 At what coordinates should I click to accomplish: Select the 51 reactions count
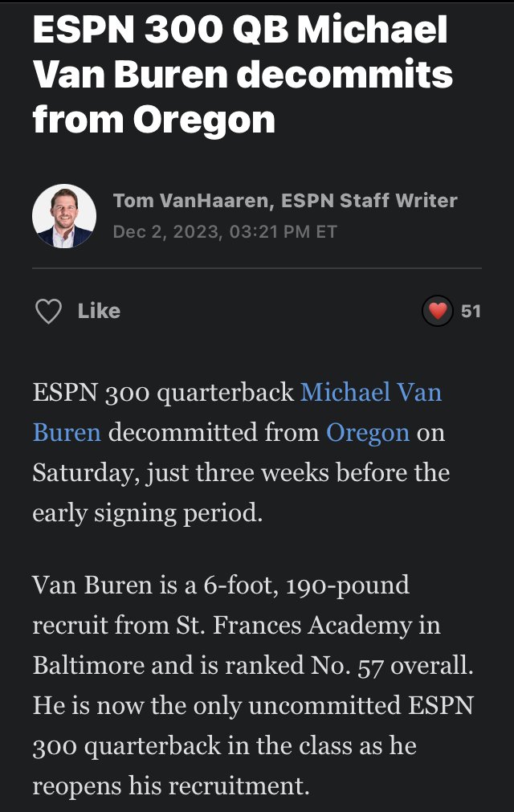pyautogui.click(x=471, y=312)
